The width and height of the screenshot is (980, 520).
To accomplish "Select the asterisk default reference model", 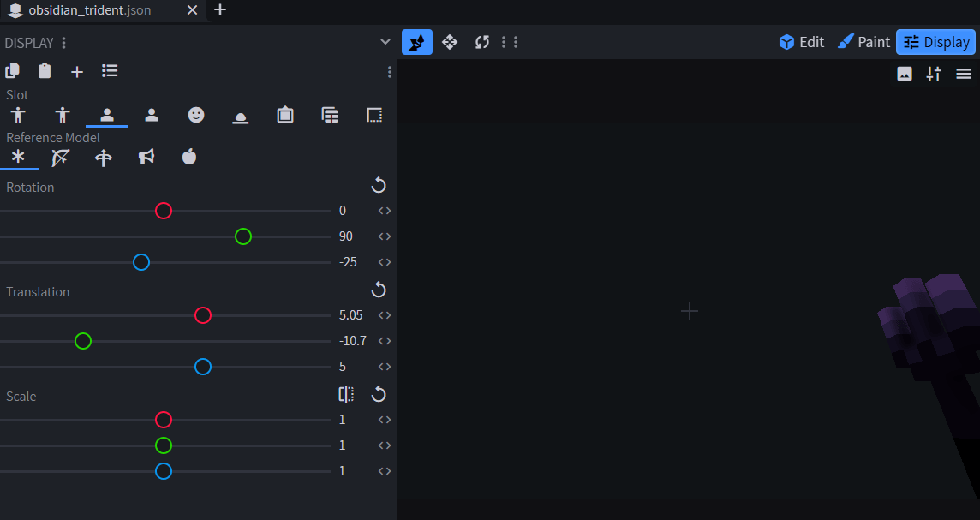I will 18,157.
